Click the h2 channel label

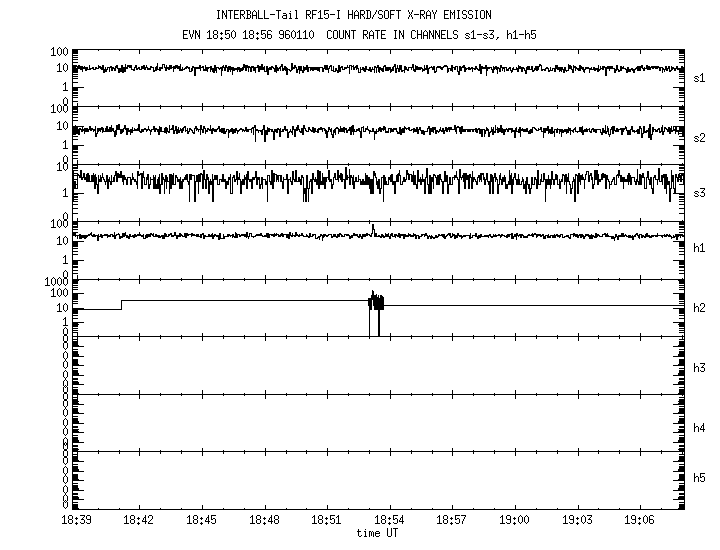(x=699, y=308)
